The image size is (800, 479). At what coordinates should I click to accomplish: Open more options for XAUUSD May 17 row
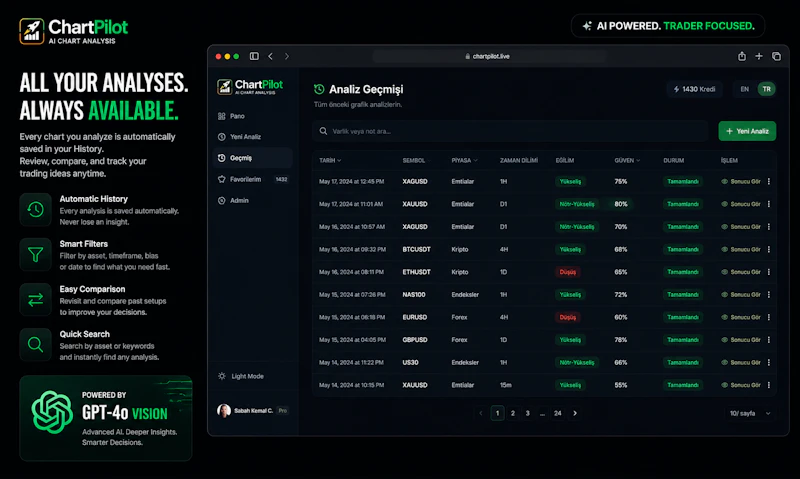tap(769, 204)
